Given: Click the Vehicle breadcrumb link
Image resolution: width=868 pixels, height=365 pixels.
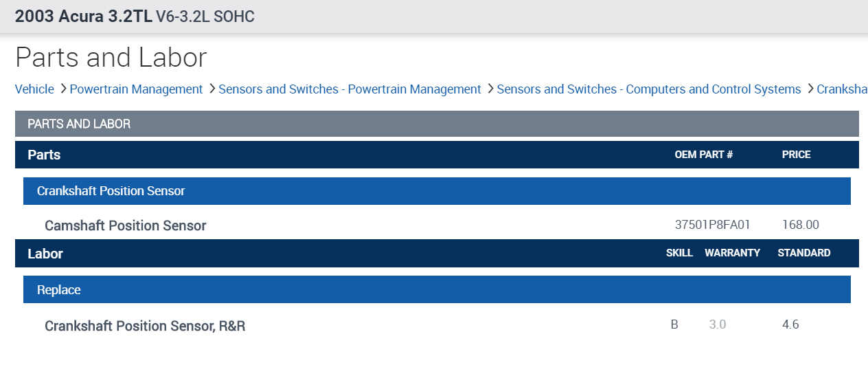Looking at the screenshot, I should (x=34, y=89).
